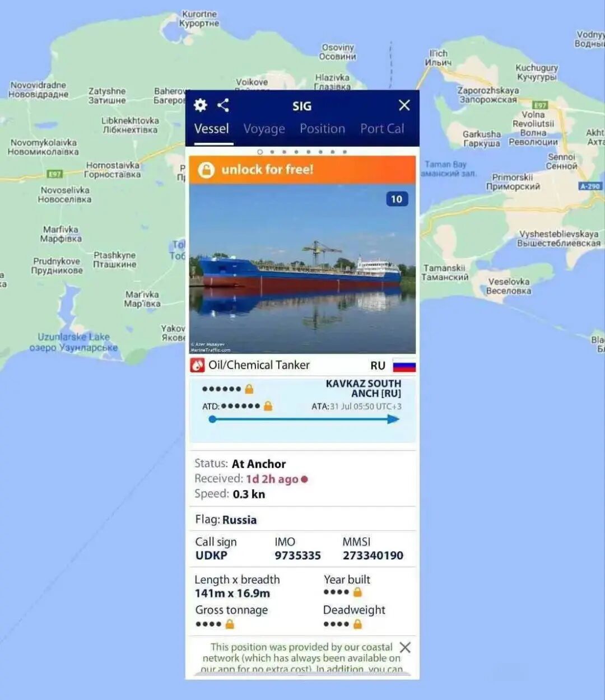Image resolution: width=605 pixels, height=700 pixels.
Task: Open the Position tab
Action: 323,129
